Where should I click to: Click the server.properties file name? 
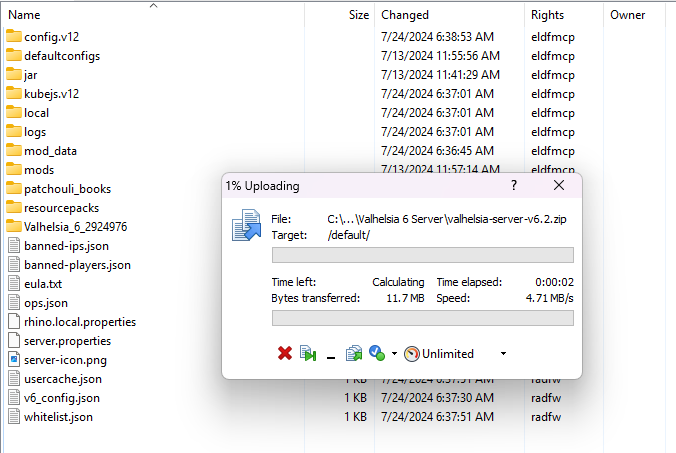tap(67, 341)
